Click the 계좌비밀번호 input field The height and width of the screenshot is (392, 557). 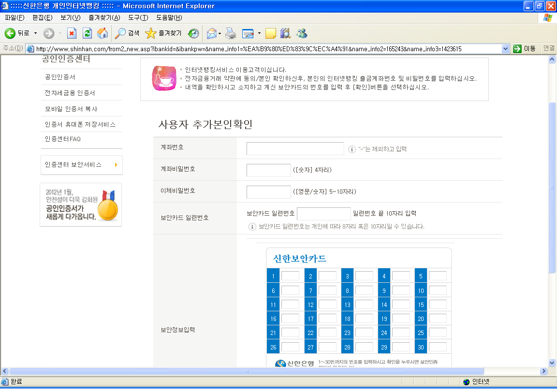268,171
